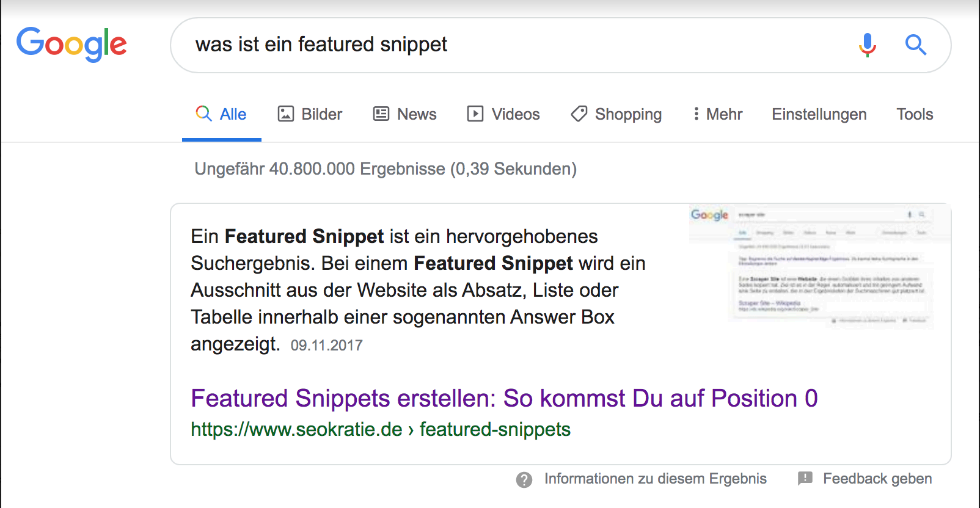Viewport: 980px width, 508px height.
Task: Open 'Featured Snippets erstellen' result title
Action: (503, 398)
